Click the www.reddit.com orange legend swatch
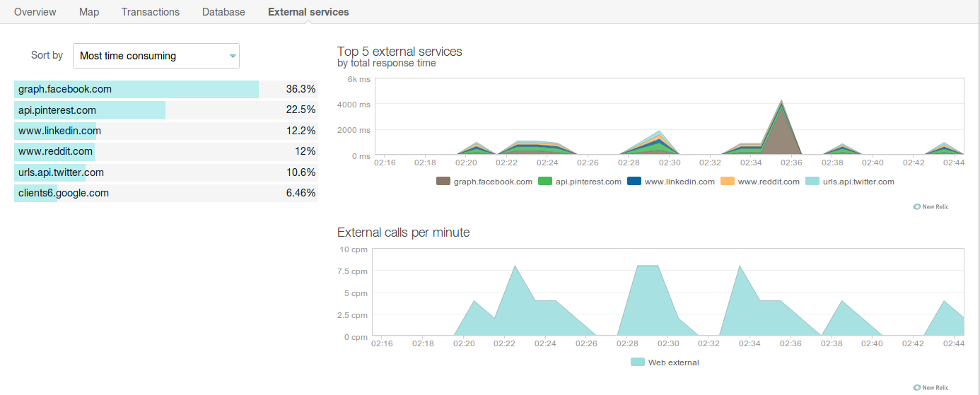Screen dimensions: 980x395 (x=728, y=182)
